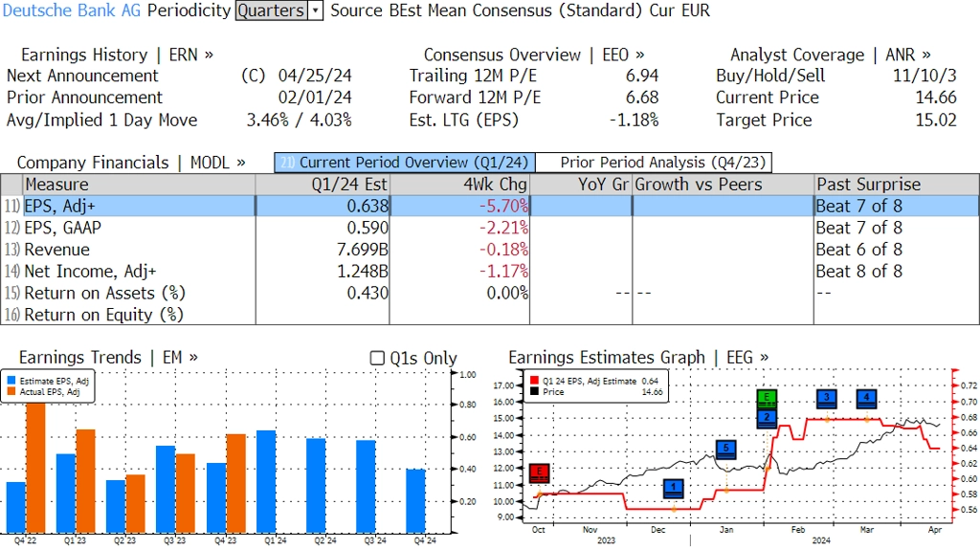
Task: Click the blue Estimate EPS, Adj legend swatch
Action: pyautogui.click(x=11, y=381)
